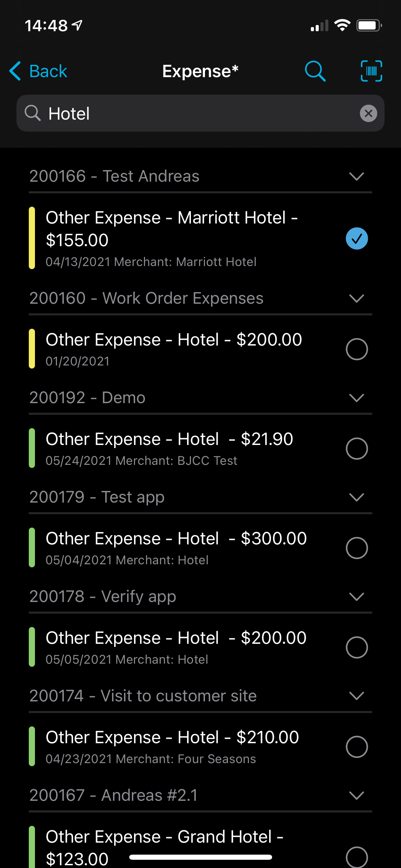Collapse the 200174 - Visit to customer site group
Viewport: 401px width, 868px height.
[x=356, y=696]
